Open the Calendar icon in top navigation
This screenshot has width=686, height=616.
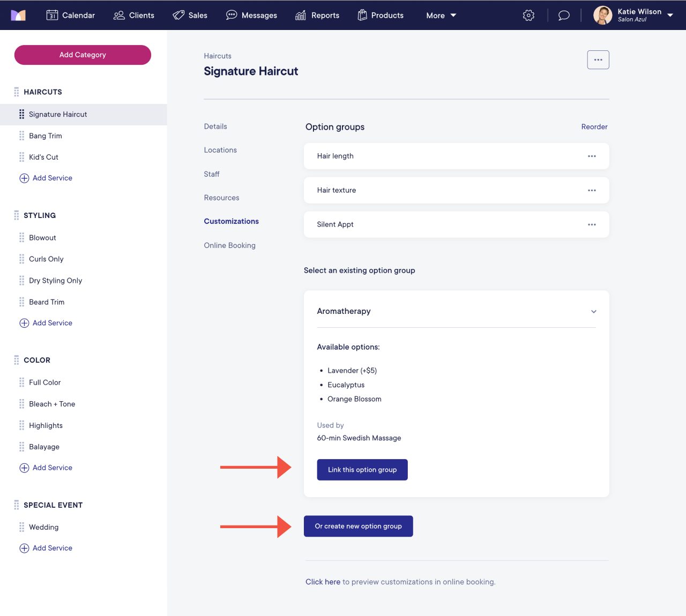point(52,15)
